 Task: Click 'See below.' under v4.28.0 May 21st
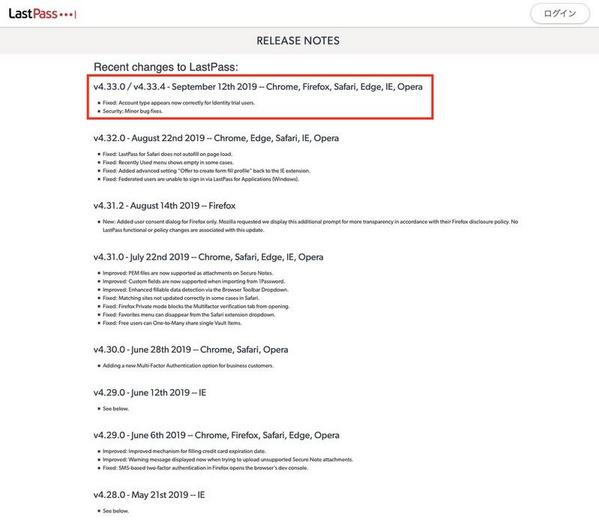[115, 511]
